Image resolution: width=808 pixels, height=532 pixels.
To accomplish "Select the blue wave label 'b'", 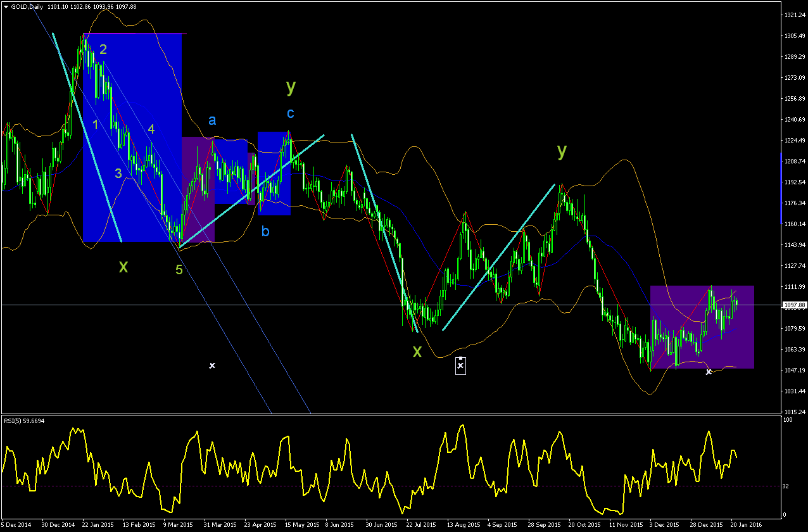I will (265, 231).
